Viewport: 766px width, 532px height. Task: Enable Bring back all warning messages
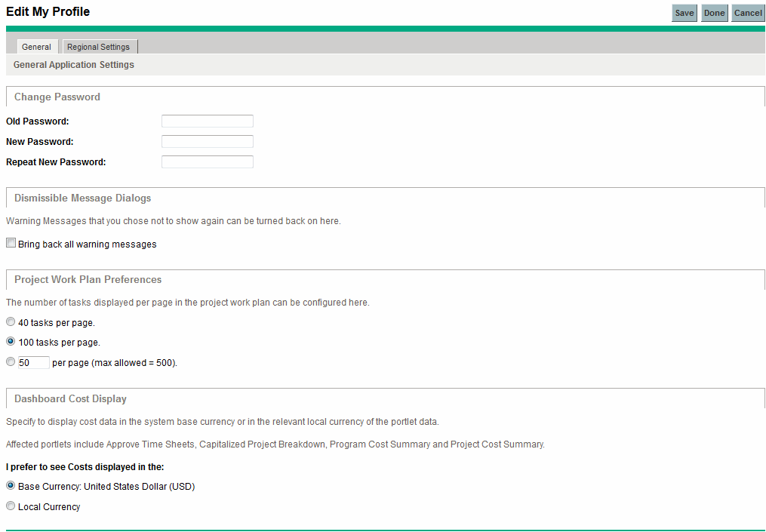(x=11, y=244)
